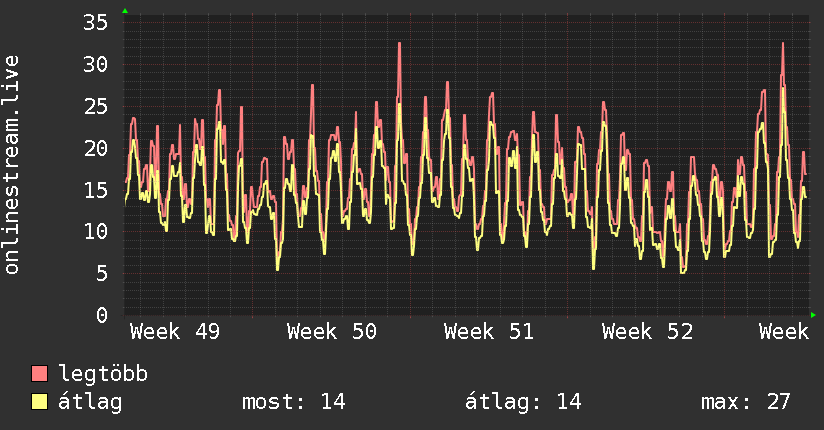Click the pink legtöbb color swatch
Image resolution: width=824 pixels, height=430 pixels.
pos(39,373)
